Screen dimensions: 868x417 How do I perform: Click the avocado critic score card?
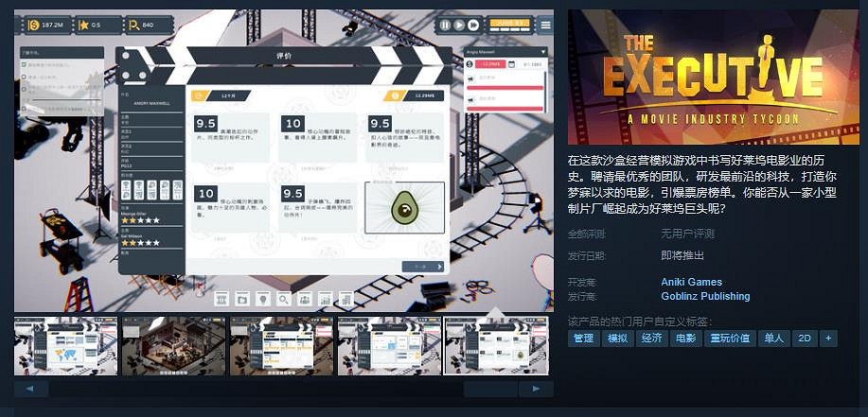coord(404,208)
